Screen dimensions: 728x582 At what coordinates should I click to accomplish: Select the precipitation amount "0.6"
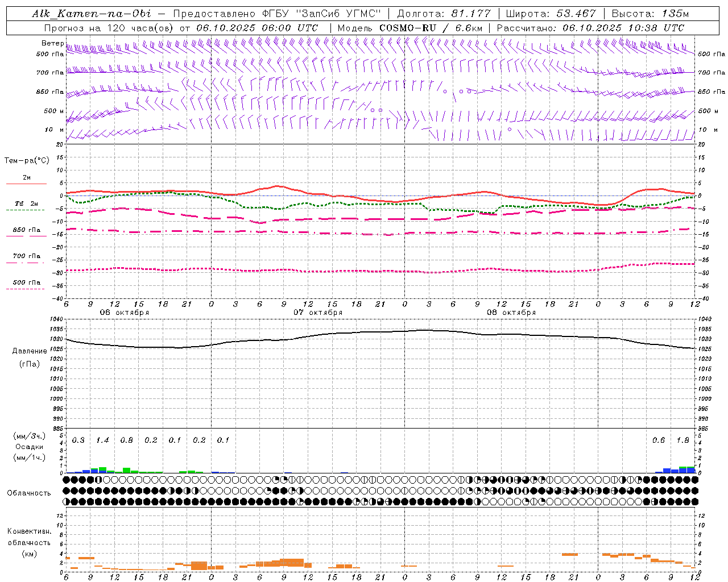point(659,440)
